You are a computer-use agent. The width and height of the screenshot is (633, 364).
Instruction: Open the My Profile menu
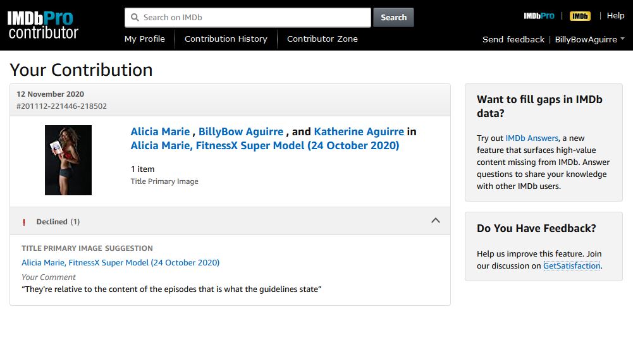tap(144, 39)
